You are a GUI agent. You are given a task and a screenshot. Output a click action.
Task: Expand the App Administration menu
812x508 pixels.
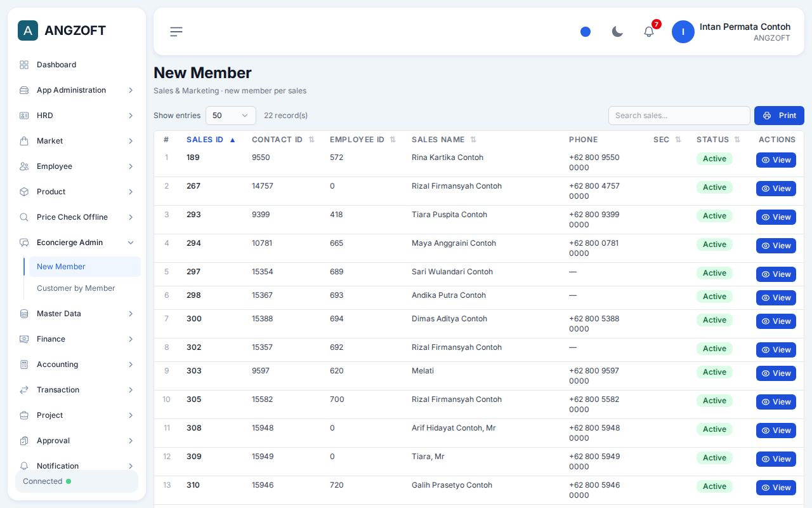pos(77,90)
